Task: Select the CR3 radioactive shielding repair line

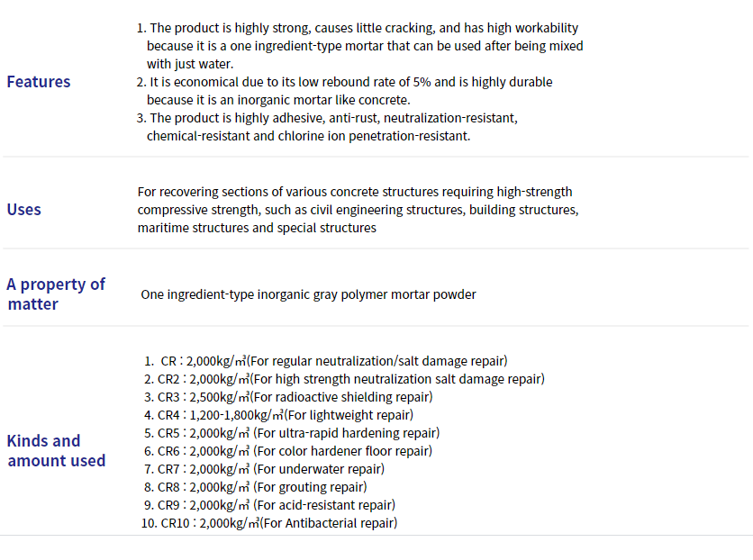Action: pos(288,397)
